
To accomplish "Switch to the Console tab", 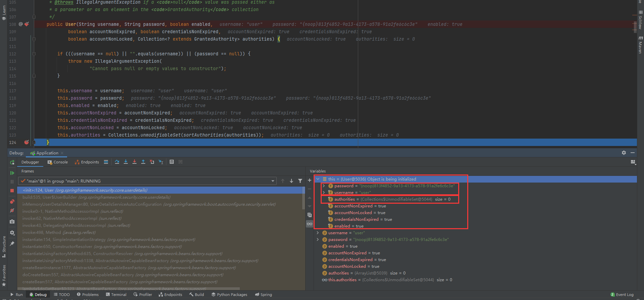I will (58, 162).
